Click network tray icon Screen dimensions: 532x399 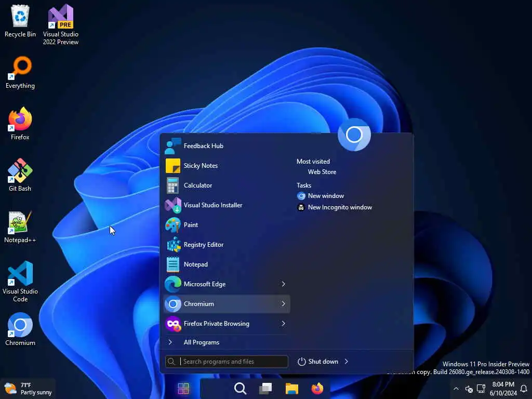(x=481, y=389)
